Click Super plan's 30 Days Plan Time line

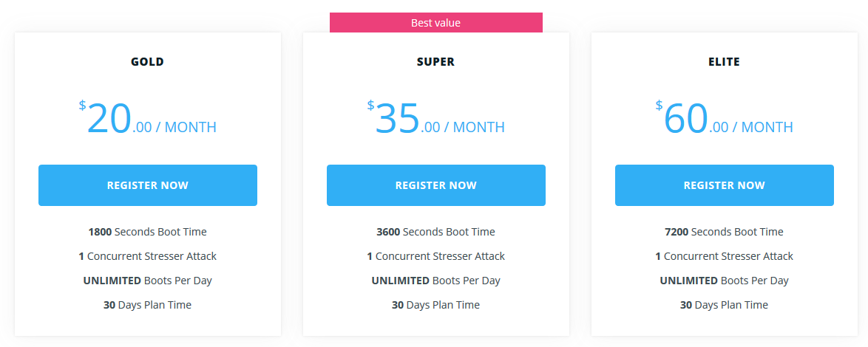pos(436,305)
